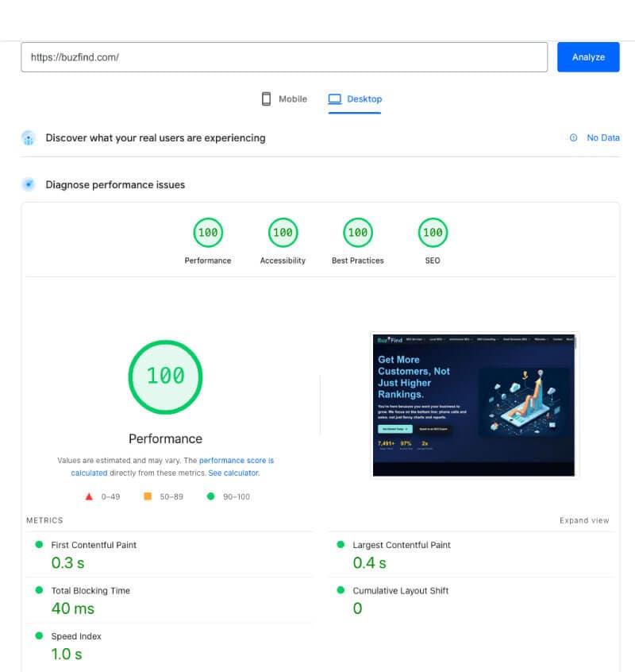635x672 pixels.
Task: Click the 0.4 s Largest Contentful Paint value
Action: tap(370, 562)
